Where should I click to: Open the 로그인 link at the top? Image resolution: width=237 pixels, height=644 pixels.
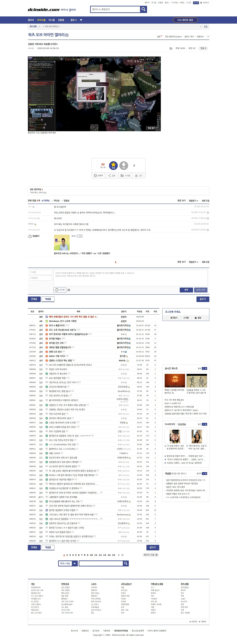[x=196, y=3]
